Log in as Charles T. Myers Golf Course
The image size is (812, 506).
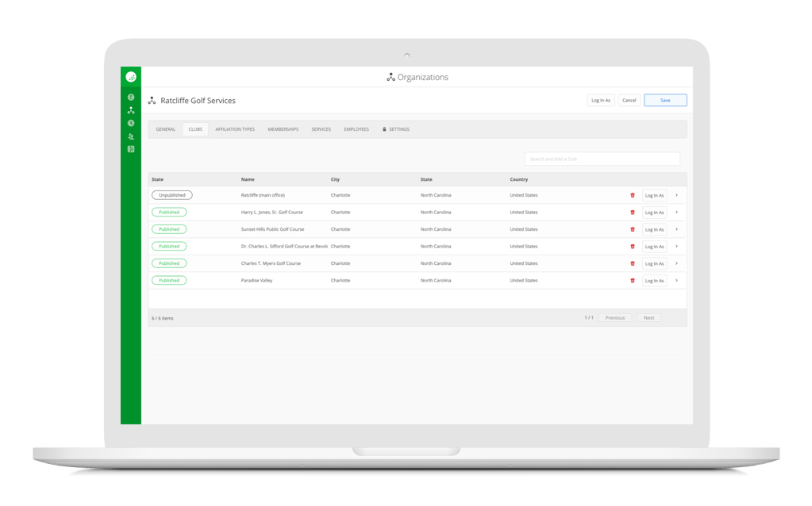tap(655, 264)
